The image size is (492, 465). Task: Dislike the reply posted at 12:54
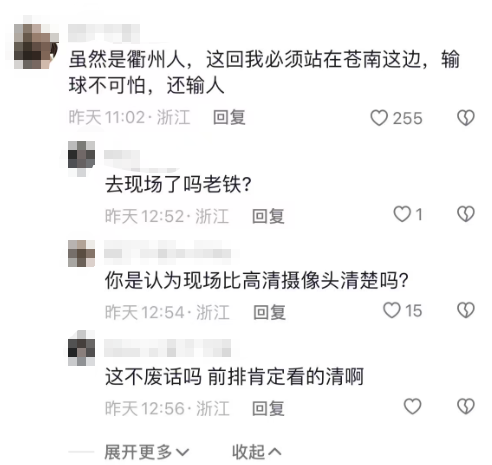(466, 310)
